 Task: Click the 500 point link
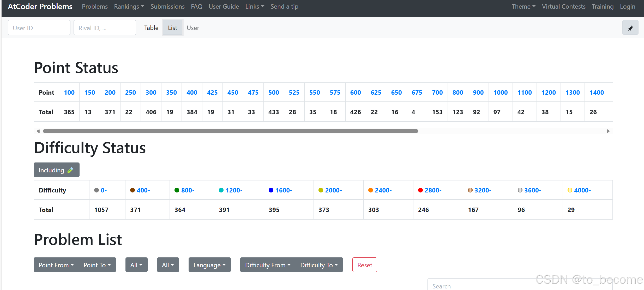(x=274, y=93)
